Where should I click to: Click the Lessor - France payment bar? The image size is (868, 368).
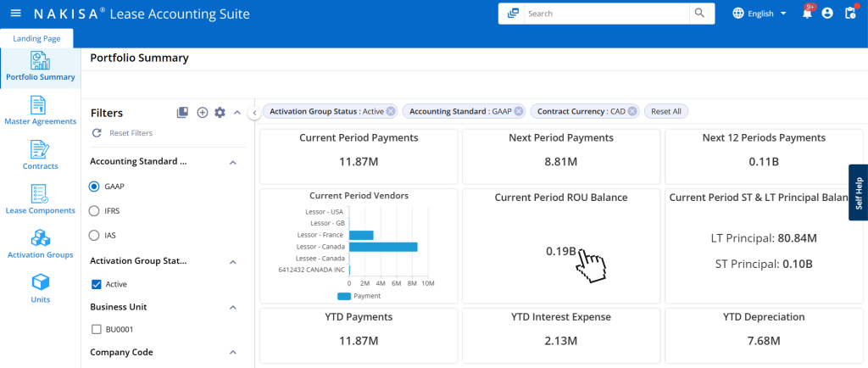361,235
